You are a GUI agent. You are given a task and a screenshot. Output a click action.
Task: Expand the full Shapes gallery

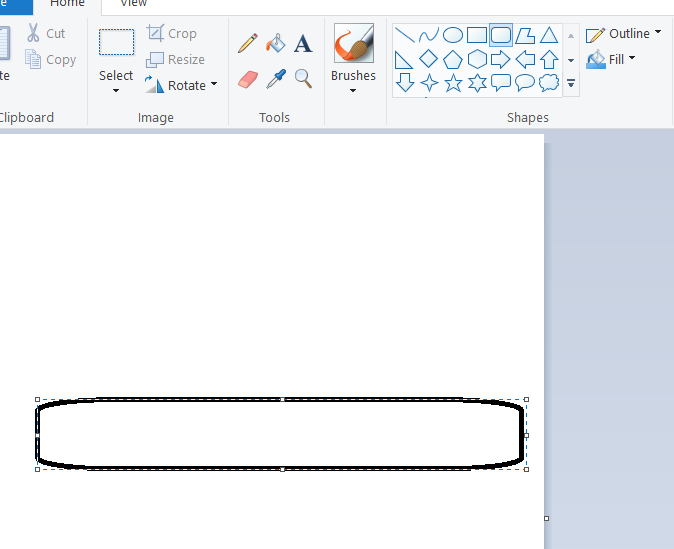[x=571, y=83]
